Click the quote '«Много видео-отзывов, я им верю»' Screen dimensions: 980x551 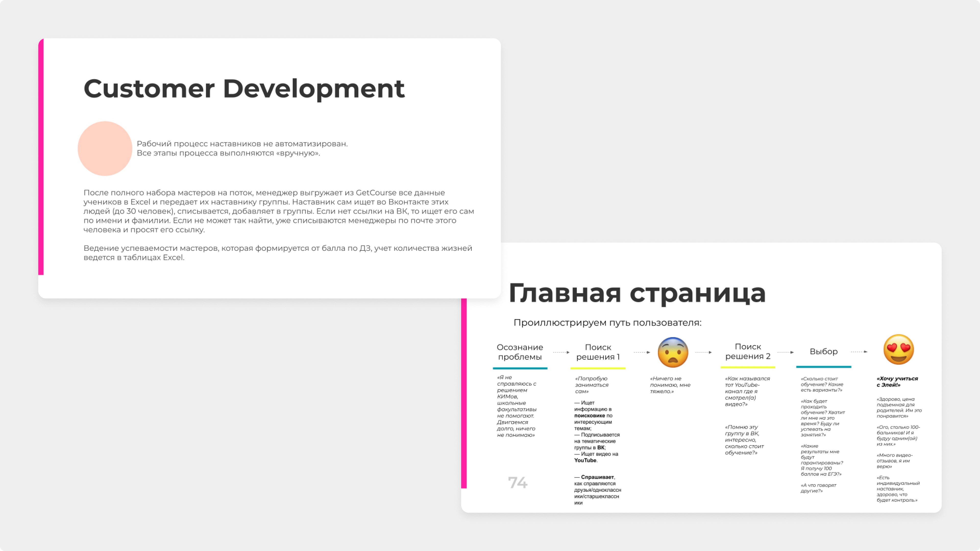click(x=895, y=461)
